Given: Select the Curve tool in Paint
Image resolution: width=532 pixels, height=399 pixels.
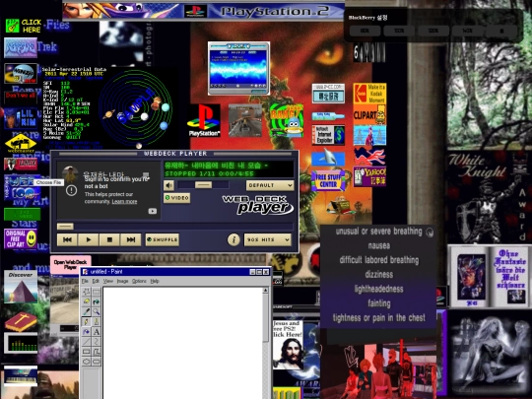Looking at the screenshot, I should pos(97,341).
